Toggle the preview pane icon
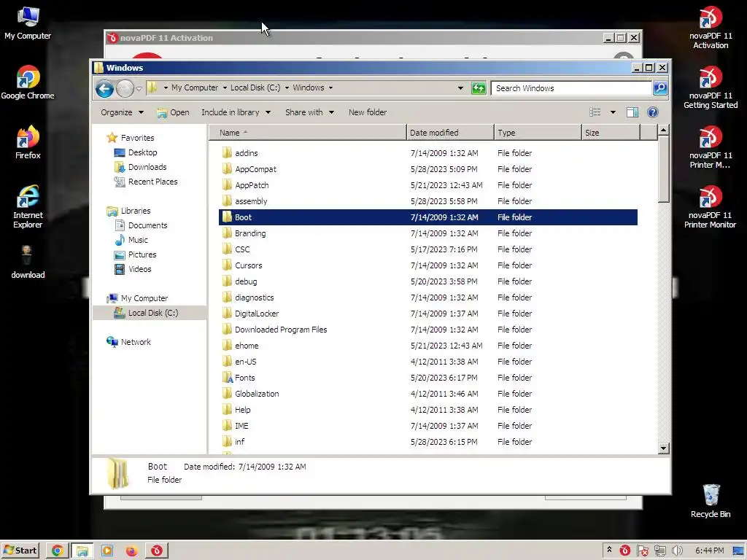 tap(632, 112)
